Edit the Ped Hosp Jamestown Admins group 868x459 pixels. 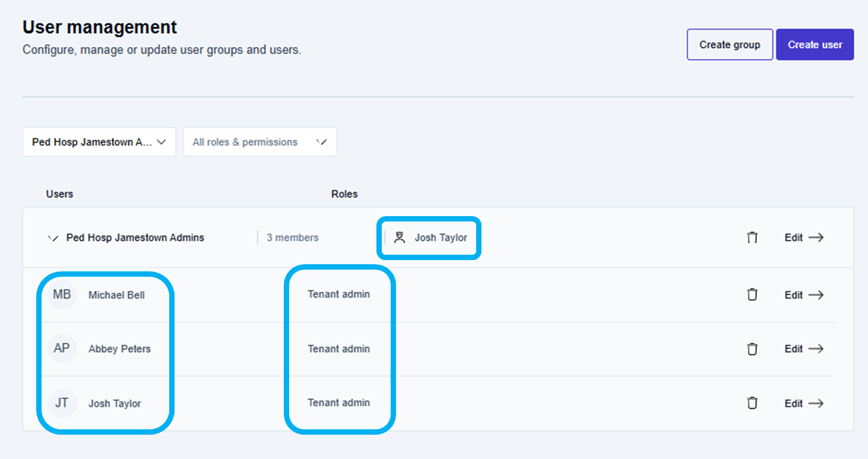click(804, 238)
